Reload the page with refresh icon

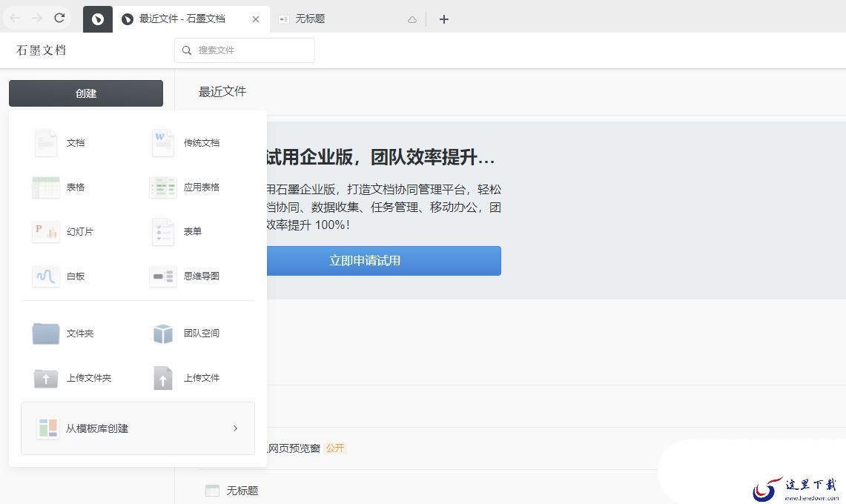59,18
